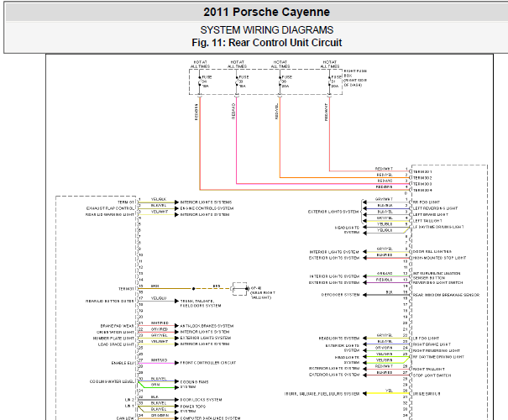Select the 'ANTILOCK BRAKES SYSTEM' destination text

207,326
